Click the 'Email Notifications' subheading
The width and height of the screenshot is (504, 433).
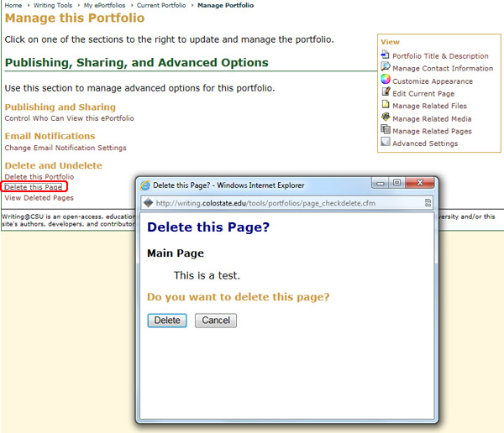tap(50, 136)
